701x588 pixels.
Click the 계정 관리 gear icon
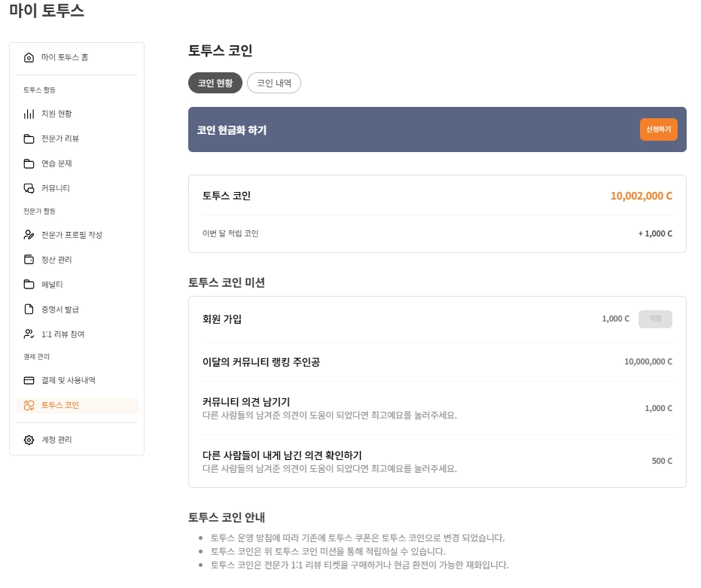(x=29, y=440)
